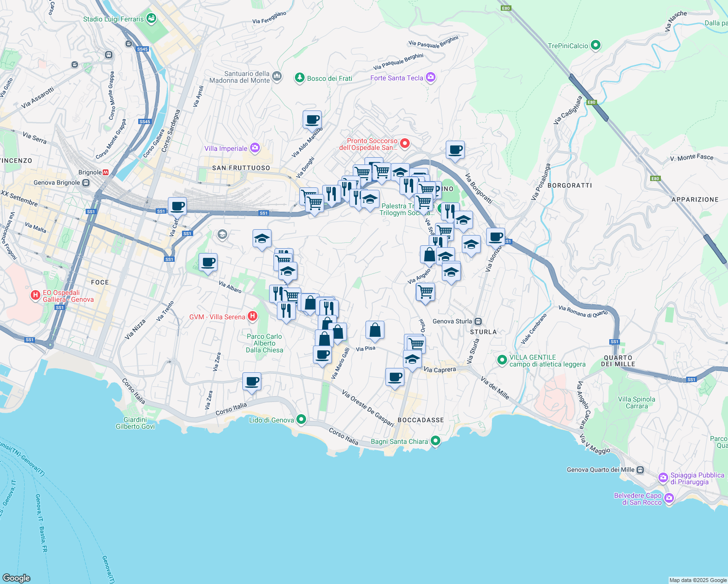Open EO Ospedali Galliera hospital icon
This screenshot has width=728, height=584.
[x=35, y=295]
